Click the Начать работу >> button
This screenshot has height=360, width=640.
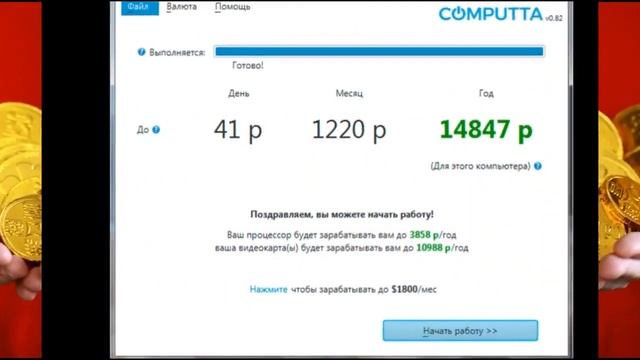[x=460, y=331]
